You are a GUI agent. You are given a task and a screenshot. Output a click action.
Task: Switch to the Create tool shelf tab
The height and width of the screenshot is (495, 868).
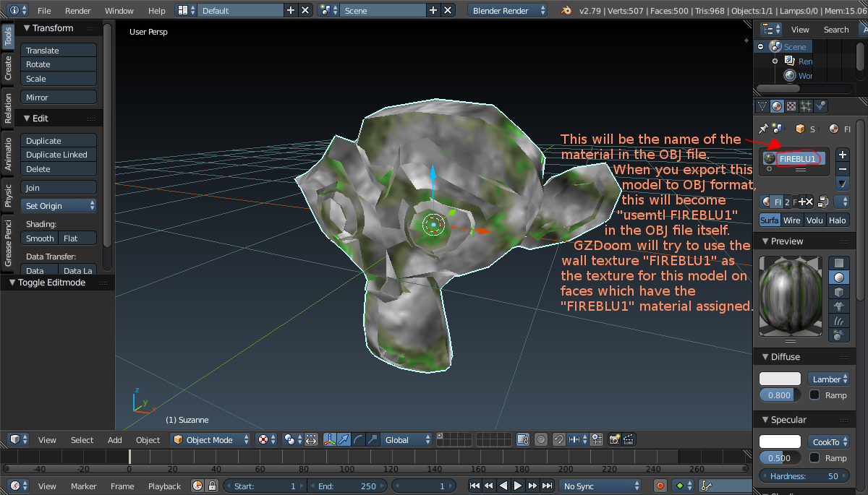[8, 68]
